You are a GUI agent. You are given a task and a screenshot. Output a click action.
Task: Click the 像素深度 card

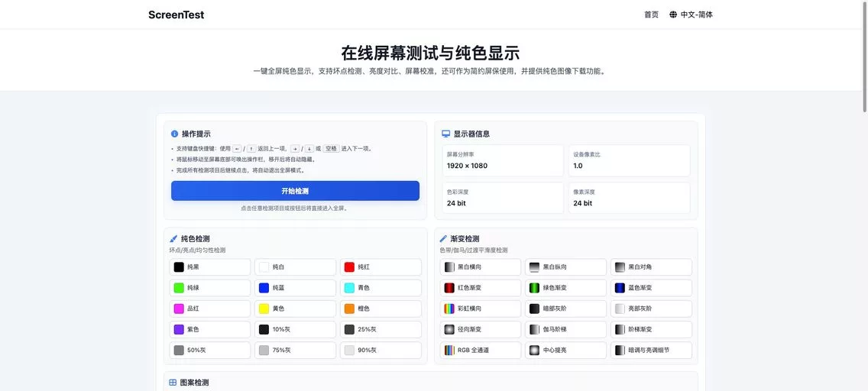630,198
